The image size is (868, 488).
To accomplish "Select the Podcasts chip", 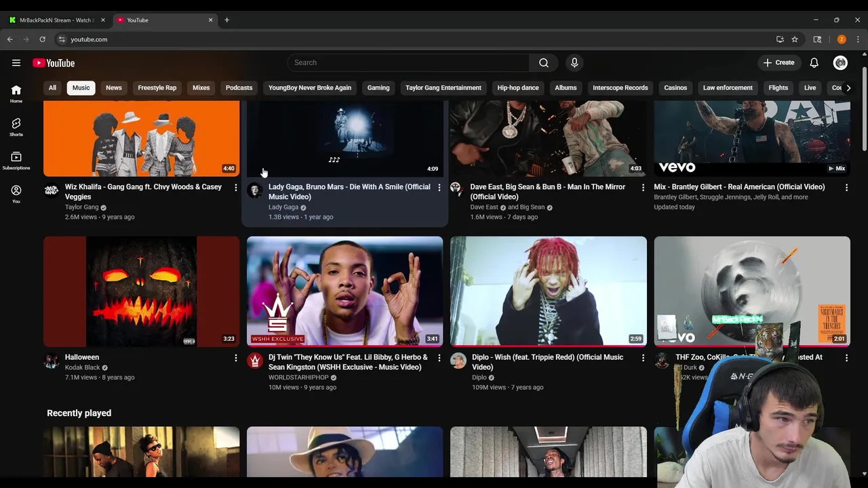I will coord(239,87).
